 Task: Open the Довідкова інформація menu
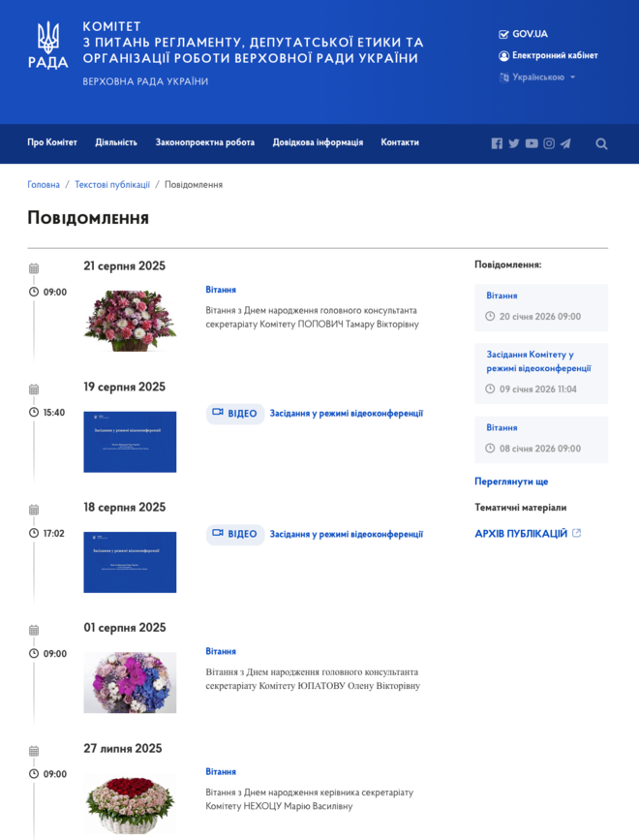pyautogui.click(x=318, y=142)
